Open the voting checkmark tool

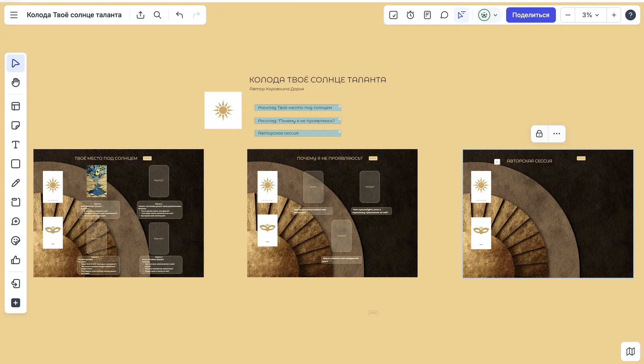tap(393, 15)
